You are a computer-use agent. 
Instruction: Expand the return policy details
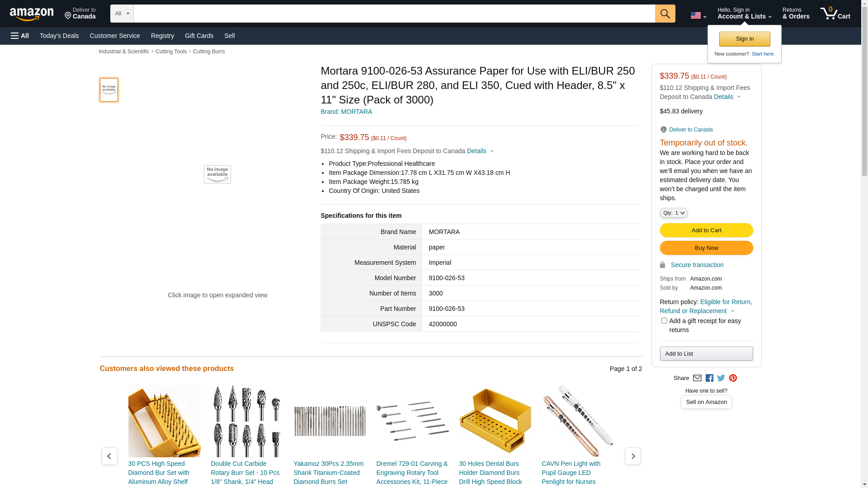[706, 306]
